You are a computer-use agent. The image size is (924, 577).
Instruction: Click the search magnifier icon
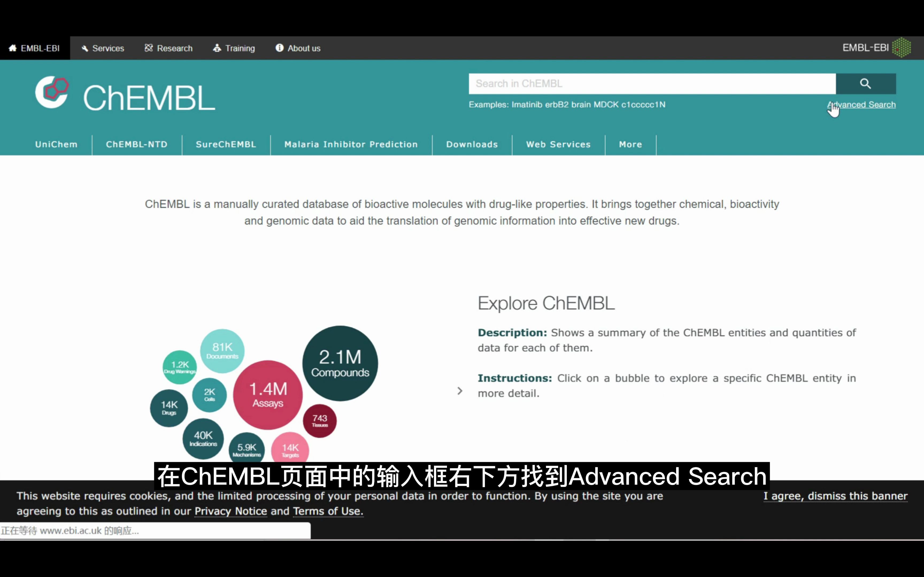[x=865, y=83]
